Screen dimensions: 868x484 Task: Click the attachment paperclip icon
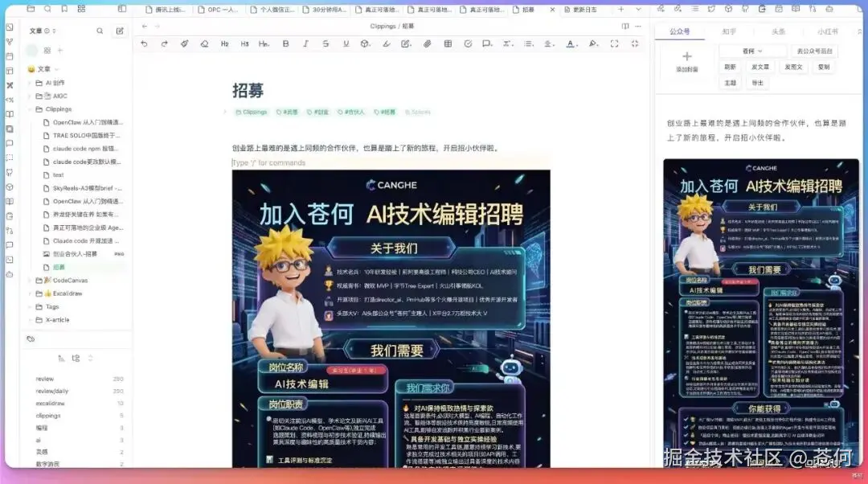(426, 45)
